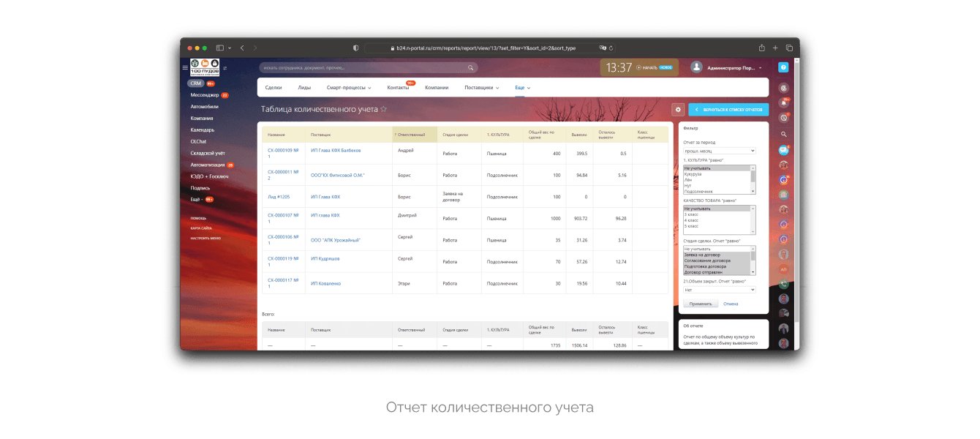Select Подготовка договора in stage list
980x439 pixels.
(705, 266)
